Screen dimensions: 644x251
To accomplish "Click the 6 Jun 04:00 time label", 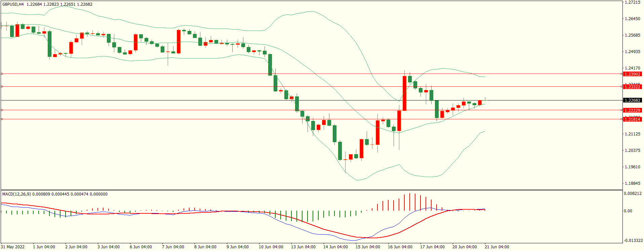I will (141, 247).
